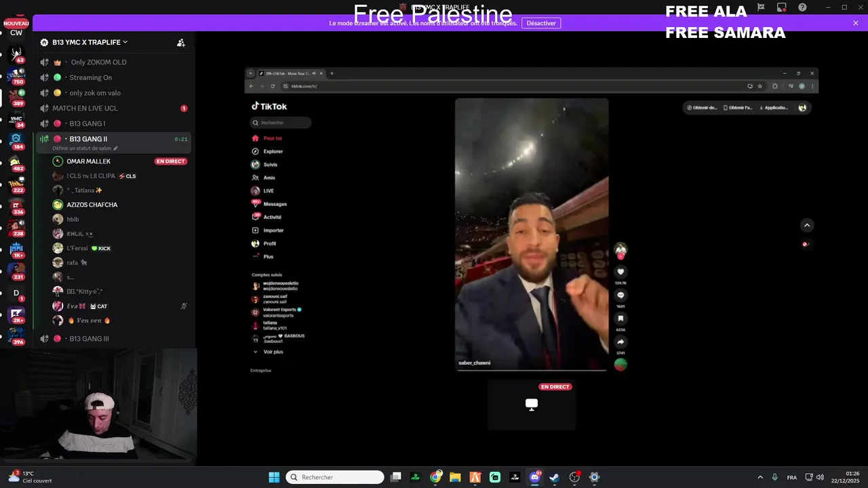The image size is (868, 488).
Task: Open the Messages tab in TikTok
Action: click(269, 204)
